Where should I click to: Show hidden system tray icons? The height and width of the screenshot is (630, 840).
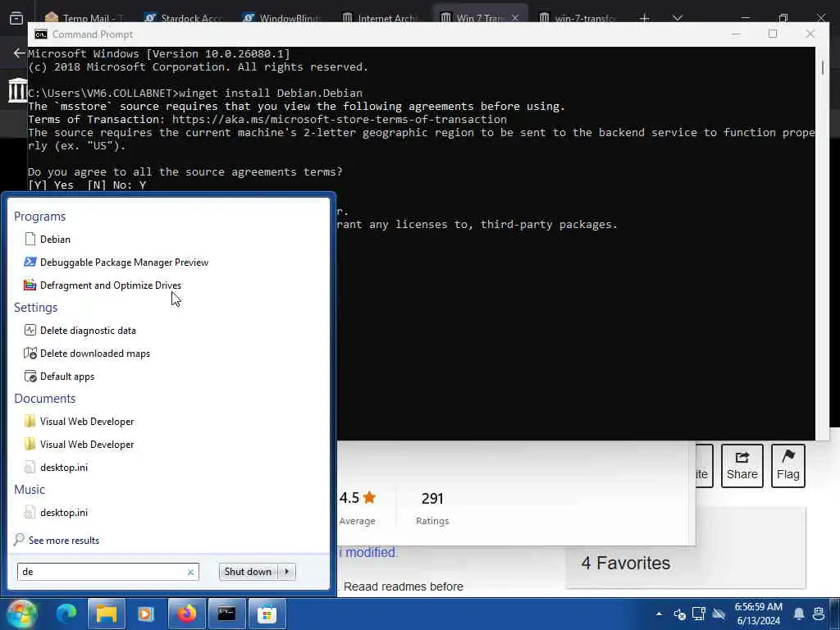pos(660,614)
